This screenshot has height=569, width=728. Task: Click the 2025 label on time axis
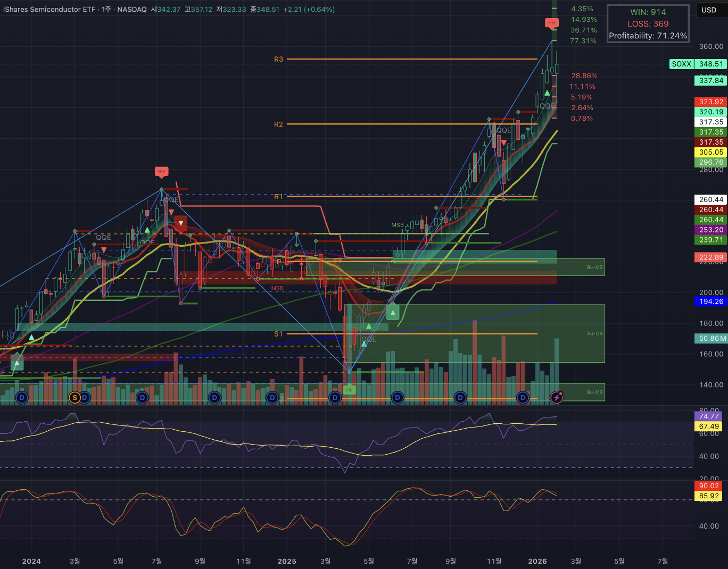click(287, 561)
